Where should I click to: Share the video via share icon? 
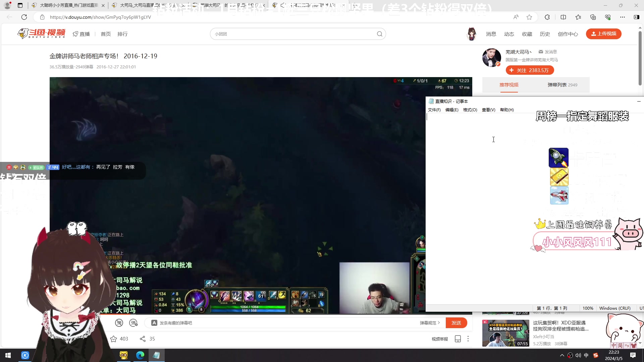pyautogui.click(x=143, y=339)
